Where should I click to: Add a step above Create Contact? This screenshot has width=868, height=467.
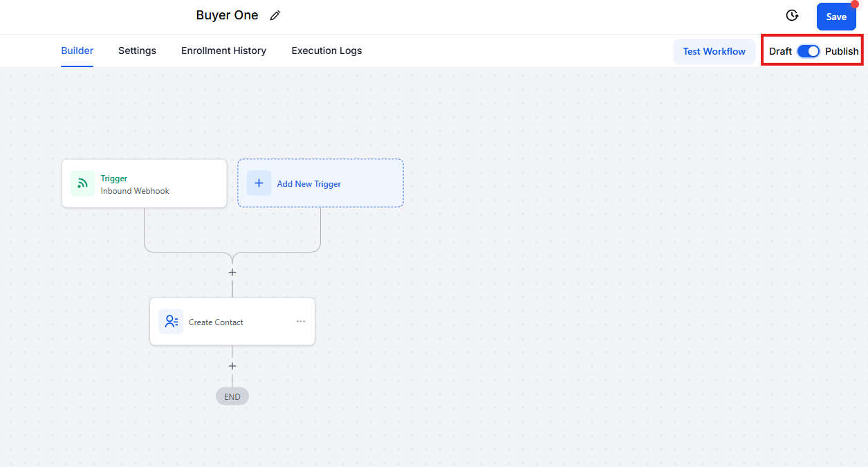click(232, 273)
